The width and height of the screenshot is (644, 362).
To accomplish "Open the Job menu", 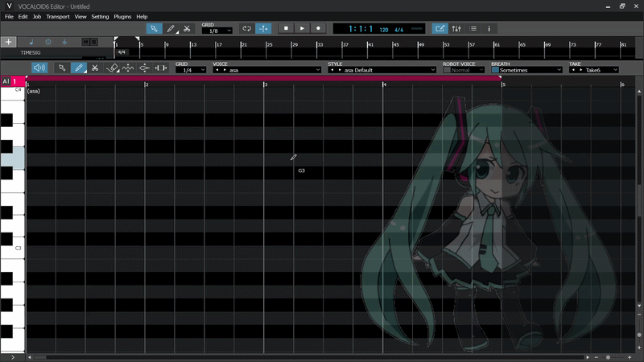I will pos(37,16).
